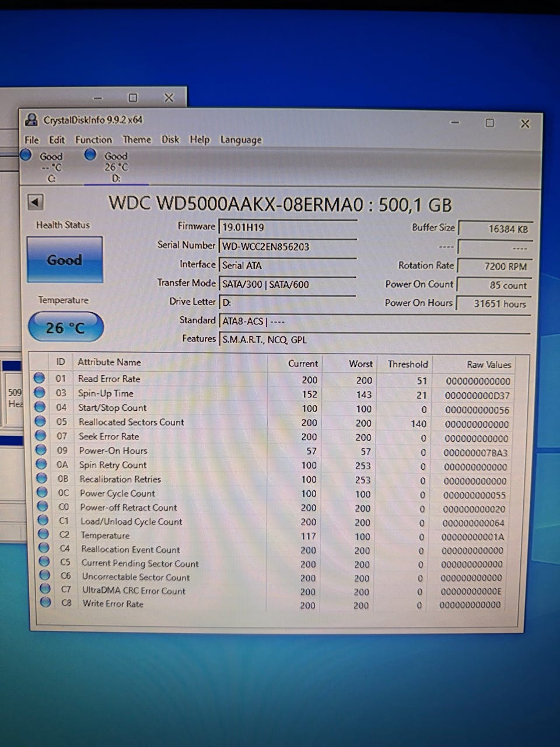Click the blue status dot on D: tab
Screen dimensions: 560x747
coord(90,154)
